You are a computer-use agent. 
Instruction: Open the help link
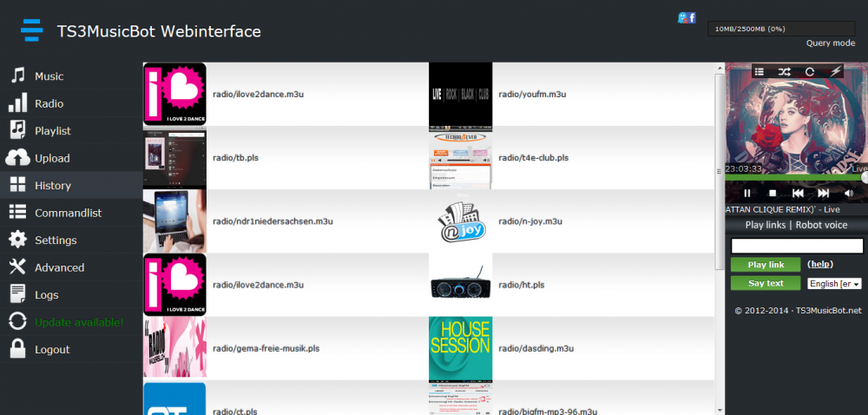click(820, 265)
